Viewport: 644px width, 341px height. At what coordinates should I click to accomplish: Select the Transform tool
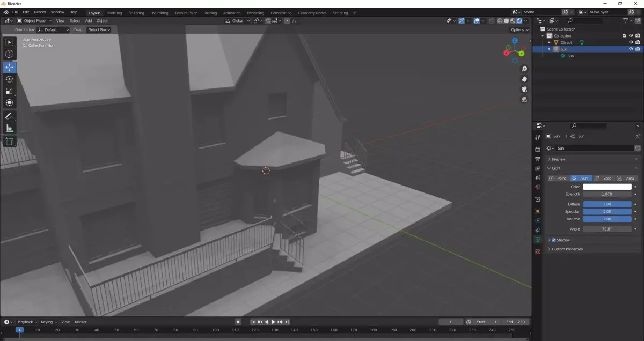click(x=10, y=103)
